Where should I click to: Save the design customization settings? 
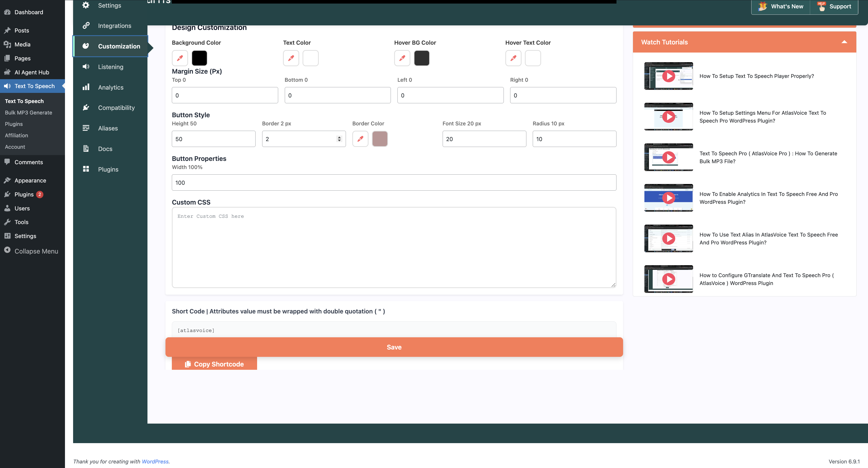pos(394,347)
